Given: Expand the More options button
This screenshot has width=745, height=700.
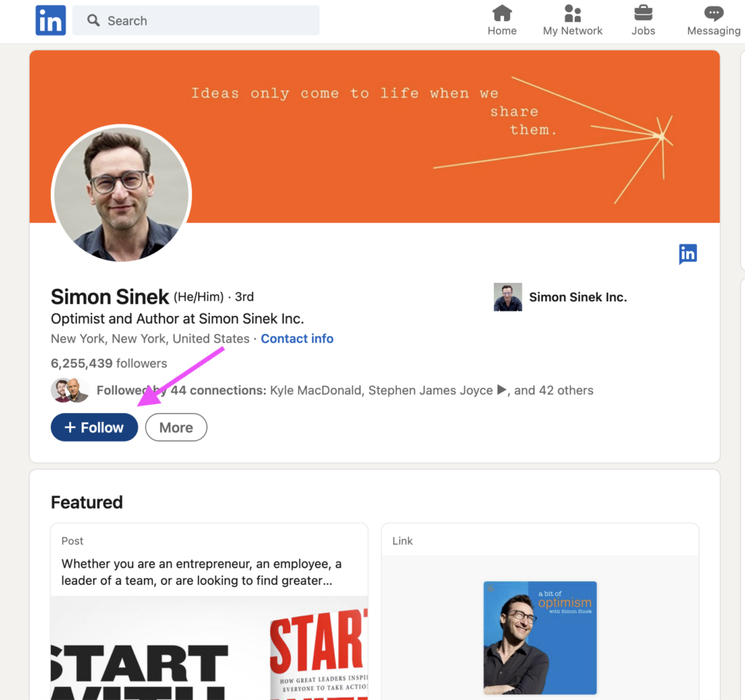Looking at the screenshot, I should coord(176,428).
